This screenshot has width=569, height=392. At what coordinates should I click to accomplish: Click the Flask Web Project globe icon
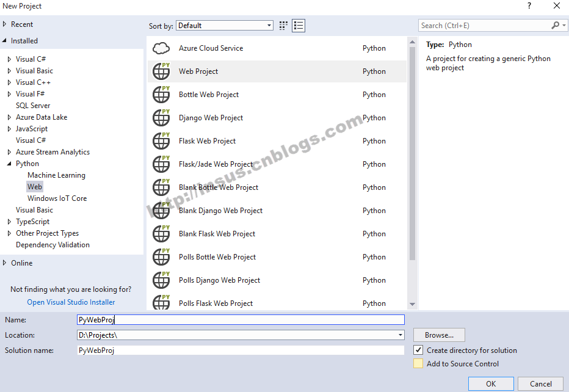point(161,141)
